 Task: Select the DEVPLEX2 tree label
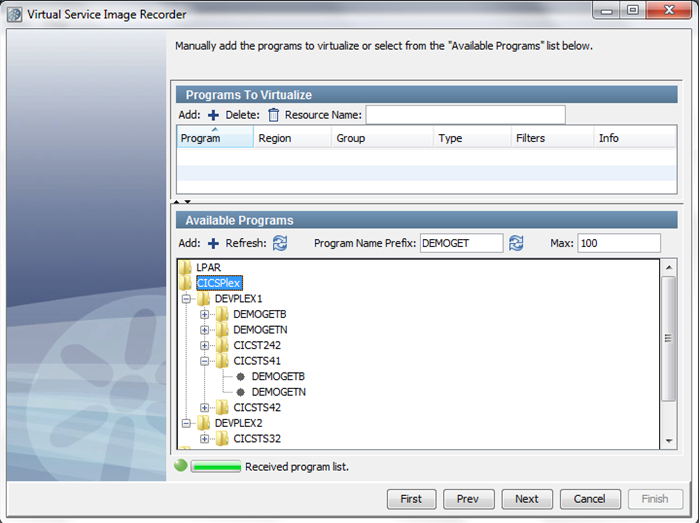tap(238, 423)
